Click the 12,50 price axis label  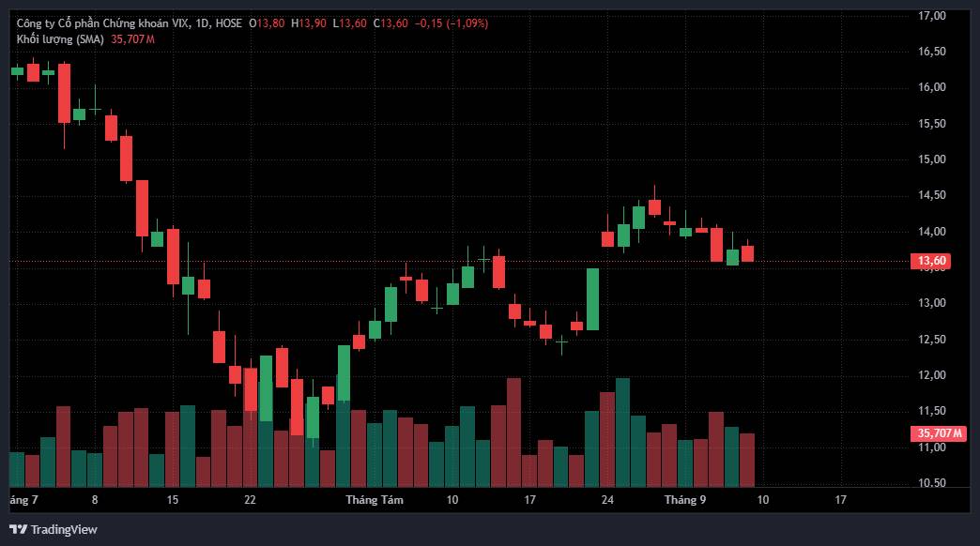coord(932,340)
